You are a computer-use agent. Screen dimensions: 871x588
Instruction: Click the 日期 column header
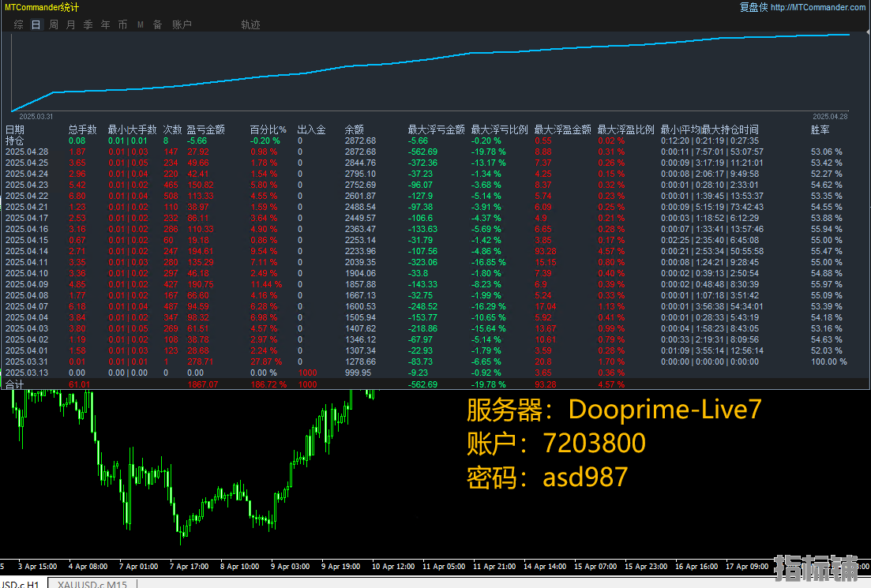pos(15,129)
